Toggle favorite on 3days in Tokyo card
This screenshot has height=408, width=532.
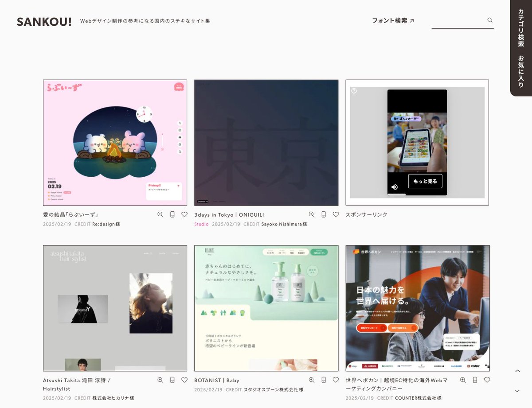click(336, 214)
